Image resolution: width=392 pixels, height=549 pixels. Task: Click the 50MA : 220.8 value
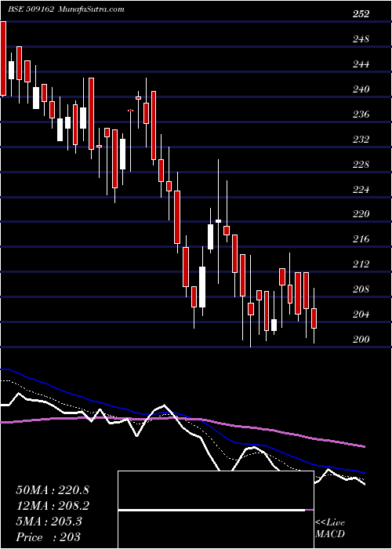53,490
